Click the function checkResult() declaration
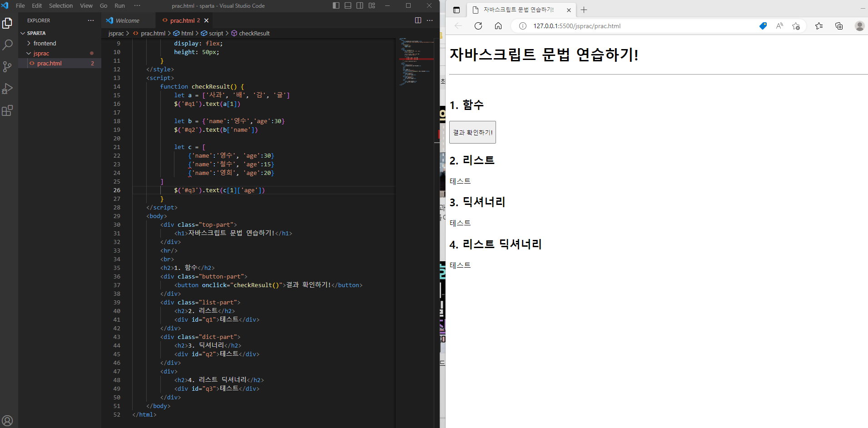 pos(202,86)
